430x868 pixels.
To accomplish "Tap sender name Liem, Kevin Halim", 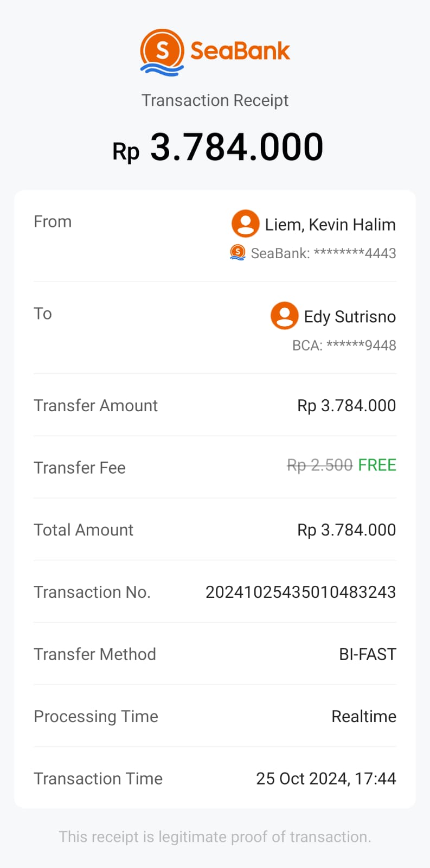I will pyautogui.click(x=330, y=225).
